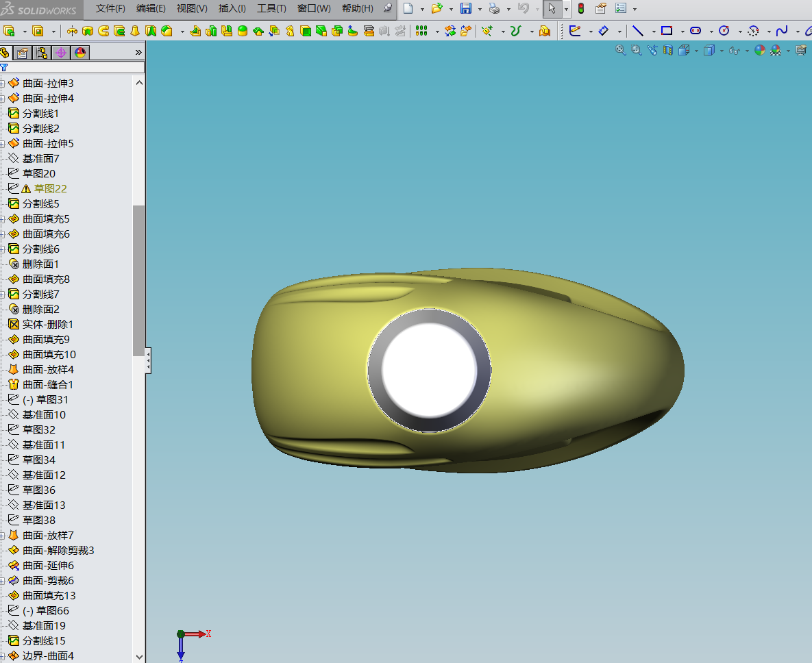Image resolution: width=812 pixels, height=663 pixels.
Task: Switch to the DisplayManager tab
Action: tap(80, 53)
